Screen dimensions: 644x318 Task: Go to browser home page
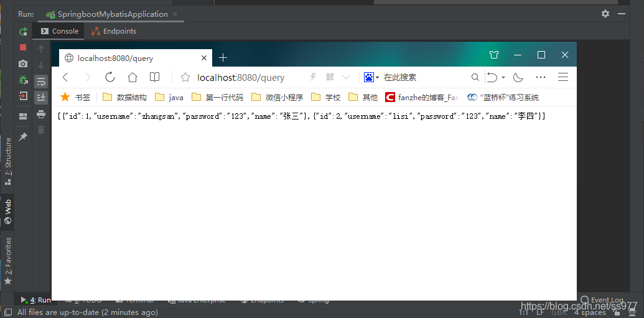coord(133,77)
